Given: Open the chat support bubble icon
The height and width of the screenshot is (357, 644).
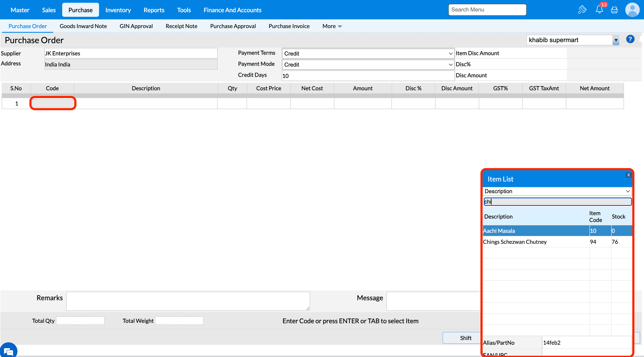Looking at the screenshot, I should pos(9,351).
